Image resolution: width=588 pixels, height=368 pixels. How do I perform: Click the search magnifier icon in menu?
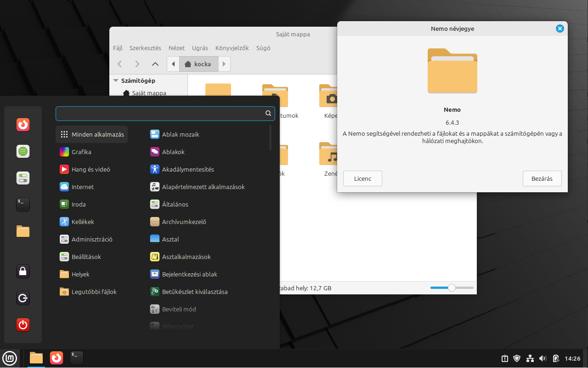pos(268,114)
